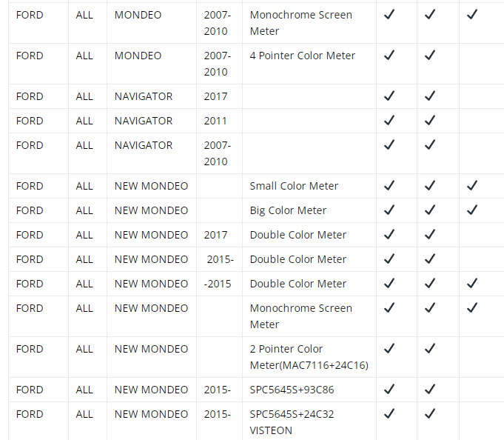Click the NAVIGATOR 2011 year cell
This screenshot has width=504, height=440.
tap(219, 121)
